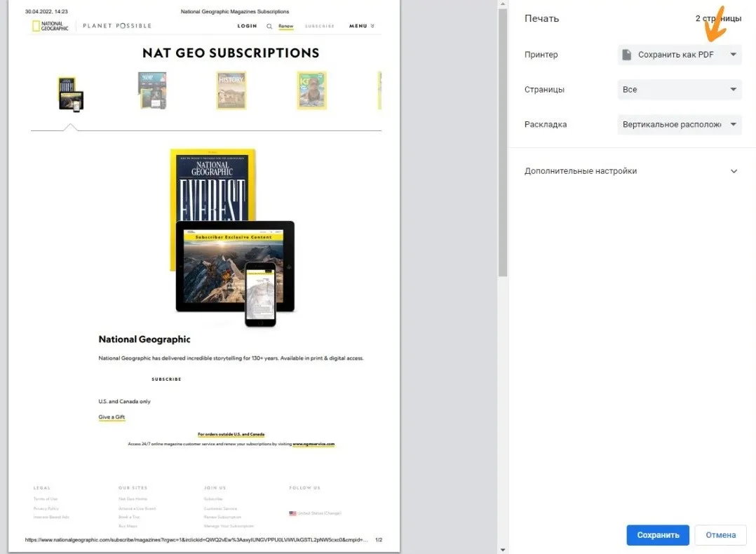Click the Give a Gift link
This screenshot has width=756, height=554.
coord(112,417)
